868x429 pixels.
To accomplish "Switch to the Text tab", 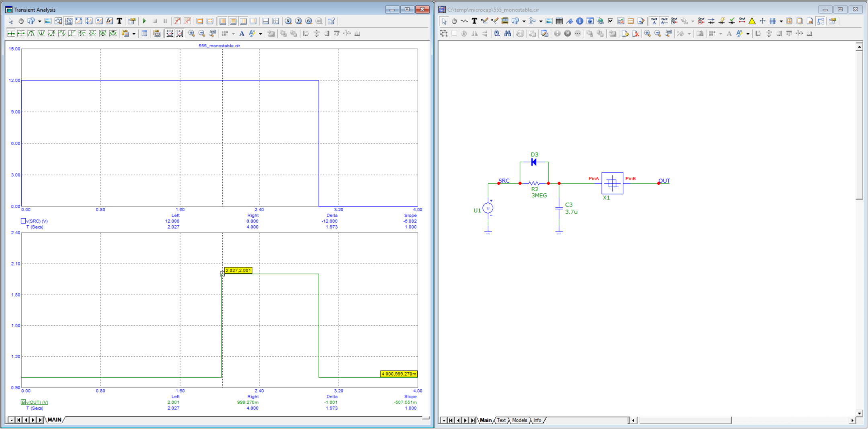I will point(501,421).
